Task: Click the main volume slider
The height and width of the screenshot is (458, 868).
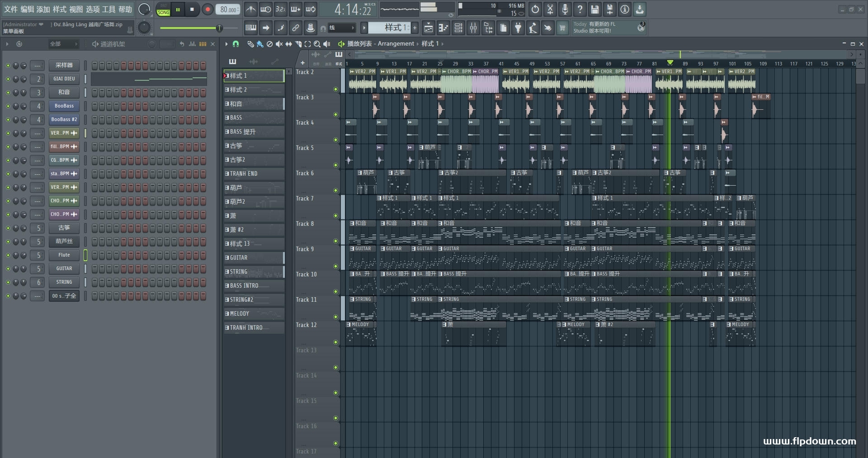Action: point(219,28)
